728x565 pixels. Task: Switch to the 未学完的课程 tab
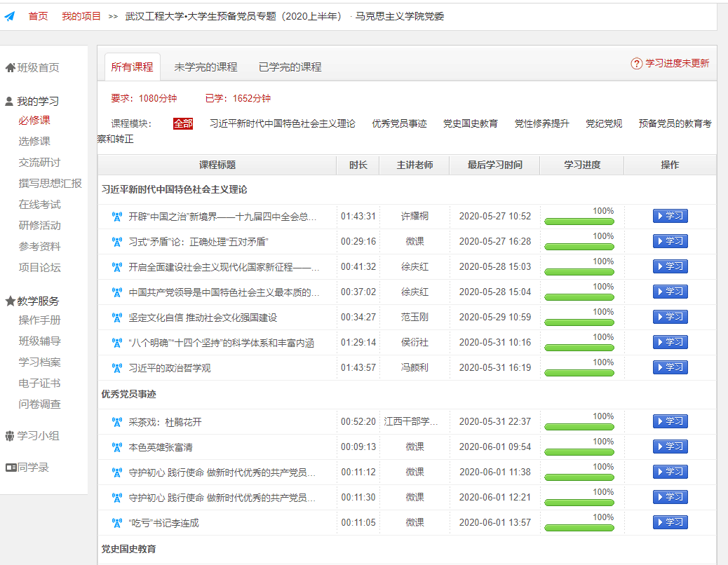(205, 67)
